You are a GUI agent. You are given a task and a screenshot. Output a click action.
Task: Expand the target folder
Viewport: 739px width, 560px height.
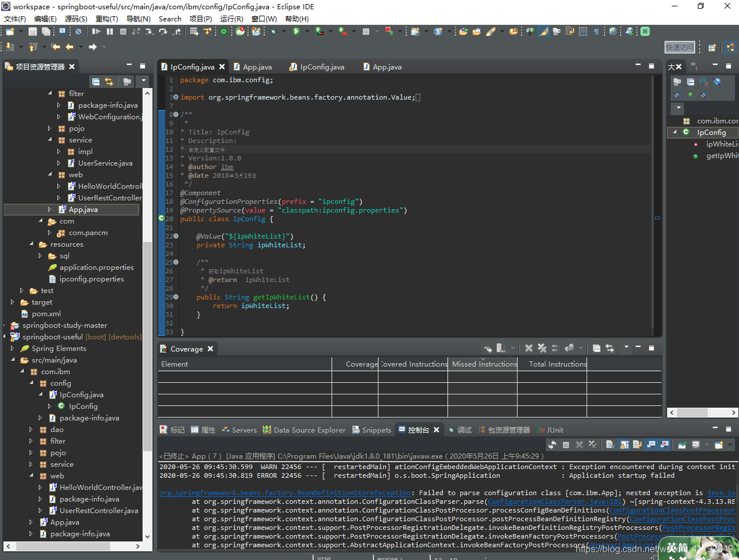click(13, 302)
